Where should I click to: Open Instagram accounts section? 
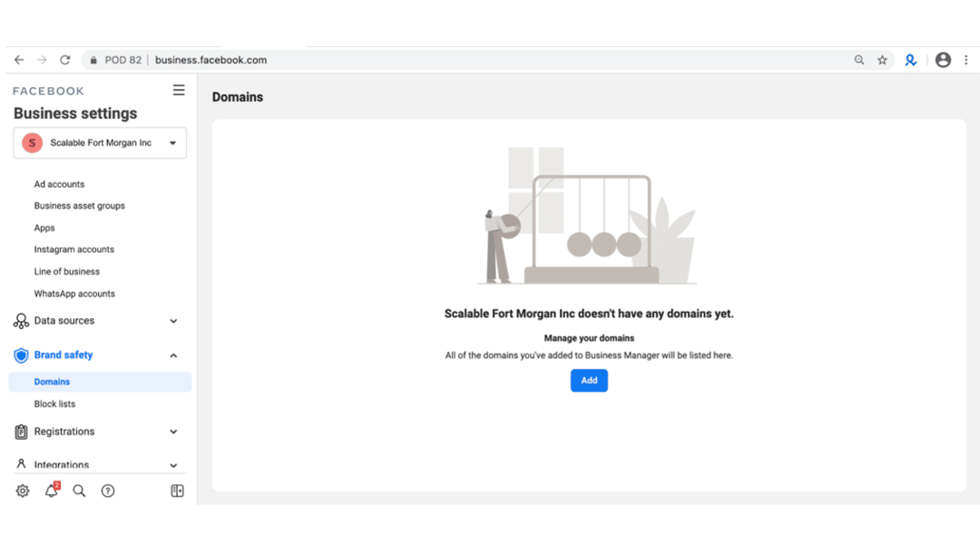click(73, 249)
